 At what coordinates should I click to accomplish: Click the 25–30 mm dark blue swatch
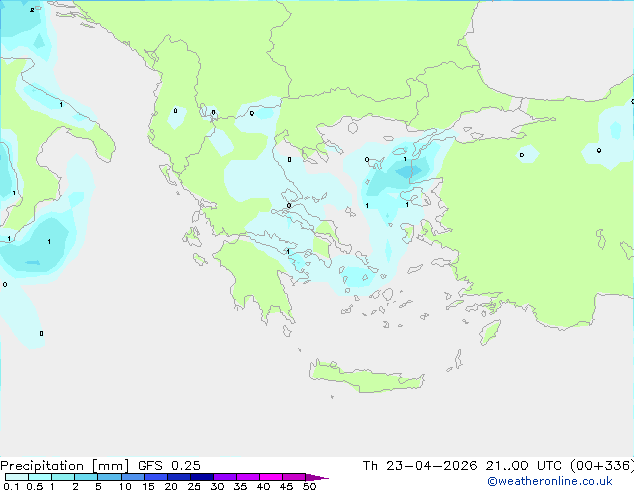202,477
